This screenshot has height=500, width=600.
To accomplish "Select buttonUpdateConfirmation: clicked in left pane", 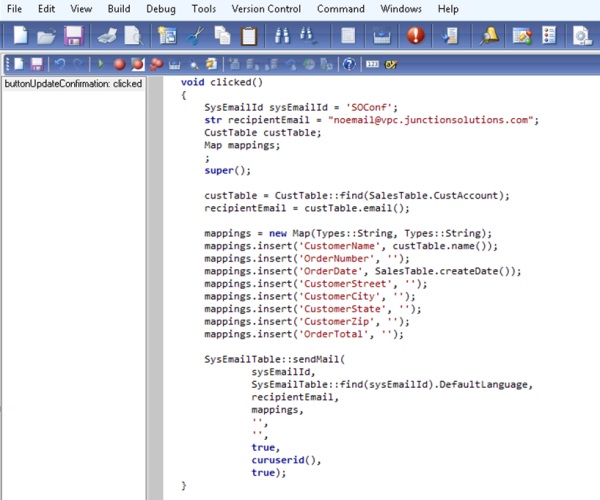I will click(x=72, y=84).
